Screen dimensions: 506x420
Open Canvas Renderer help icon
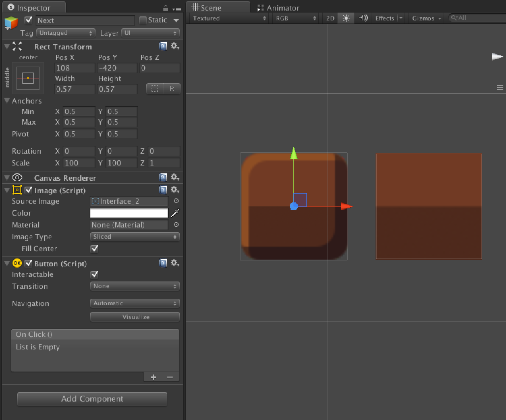click(x=163, y=177)
